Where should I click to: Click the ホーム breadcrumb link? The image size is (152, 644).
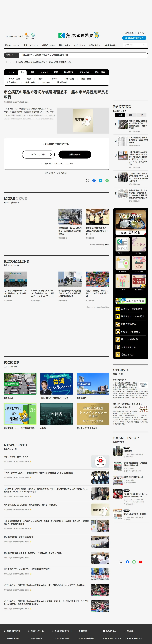8,62
